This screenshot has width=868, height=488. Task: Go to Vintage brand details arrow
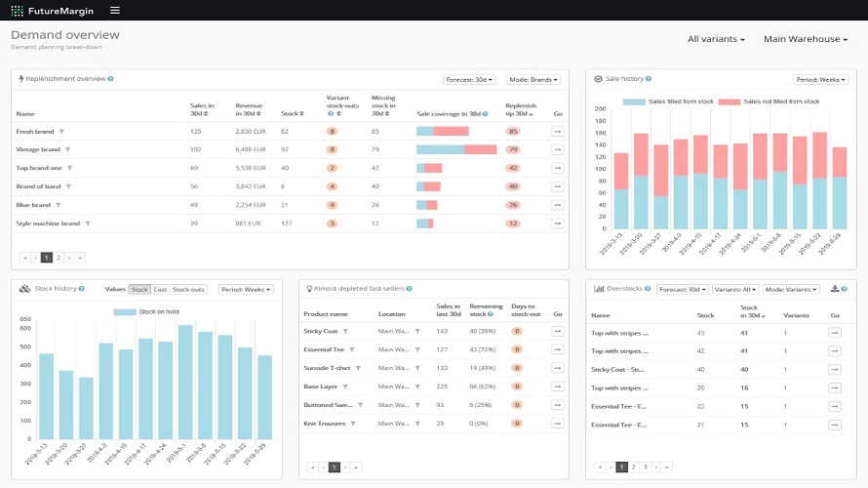(558, 149)
